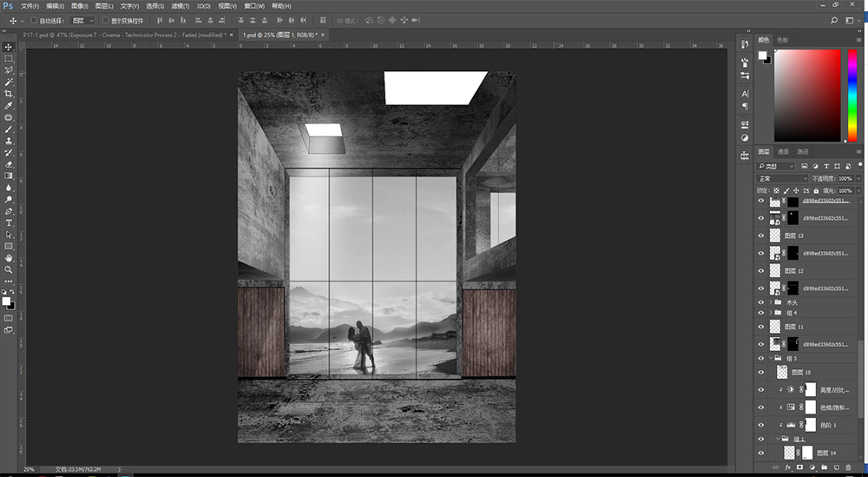
Task: Hide layer 图层 11
Action: click(x=760, y=327)
